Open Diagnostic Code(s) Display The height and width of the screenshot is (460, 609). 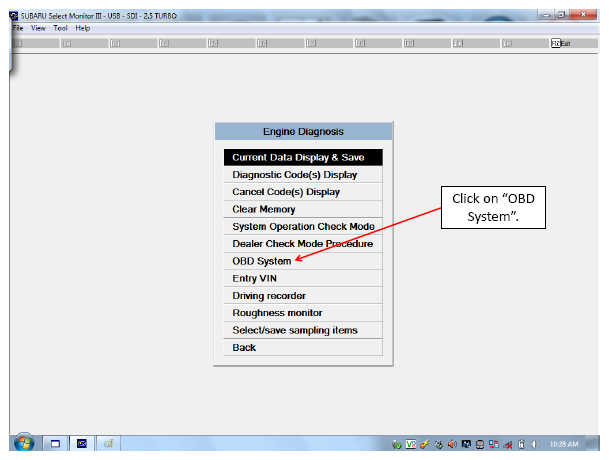(303, 175)
